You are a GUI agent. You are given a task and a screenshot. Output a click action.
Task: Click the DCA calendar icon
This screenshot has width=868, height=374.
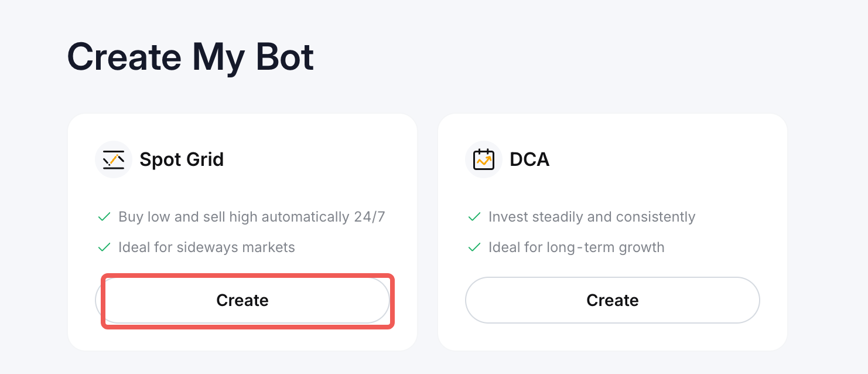click(484, 159)
